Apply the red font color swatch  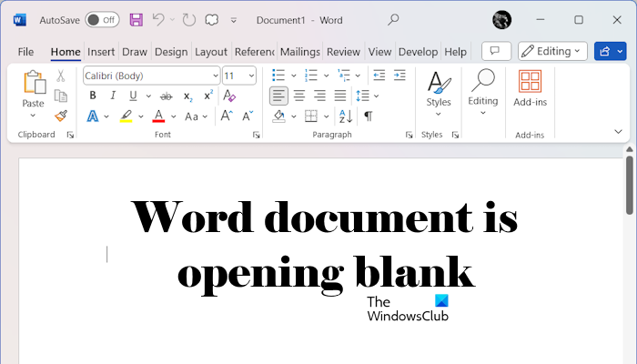point(158,116)
